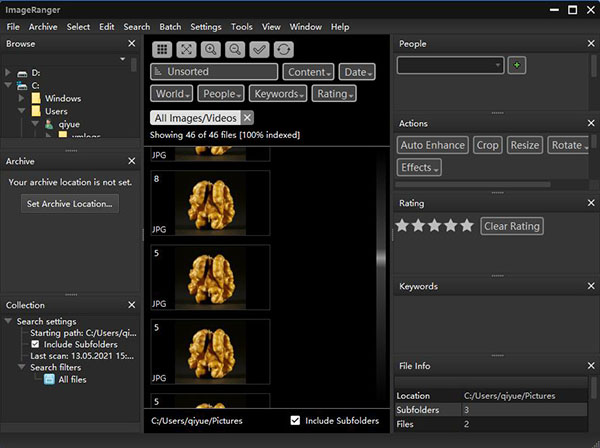Expand the D: drive in Browse tree

[9, 73]
